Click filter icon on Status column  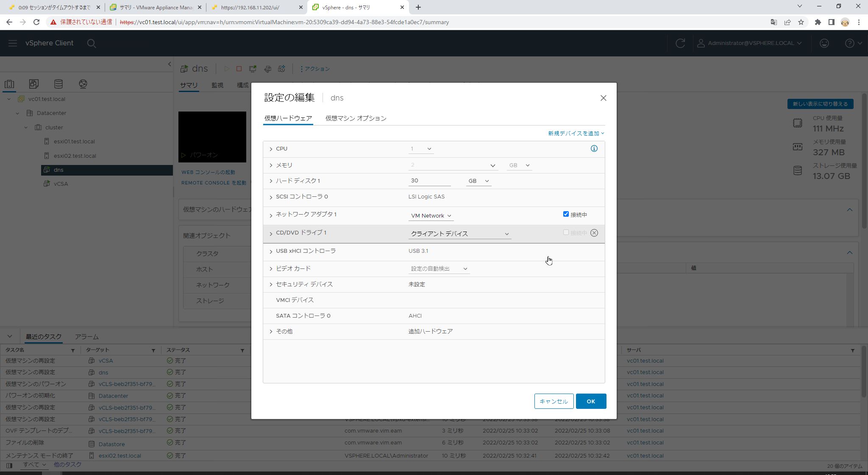[242, 350]
